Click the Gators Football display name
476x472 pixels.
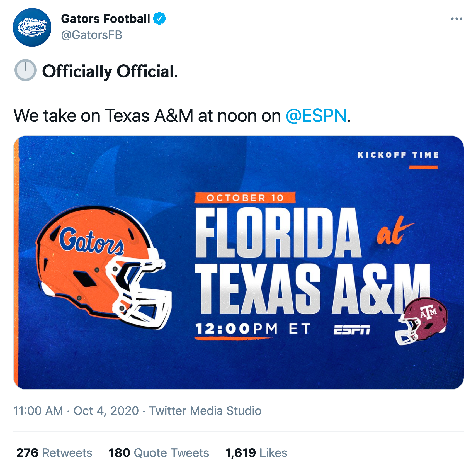[x=105, y=19]
